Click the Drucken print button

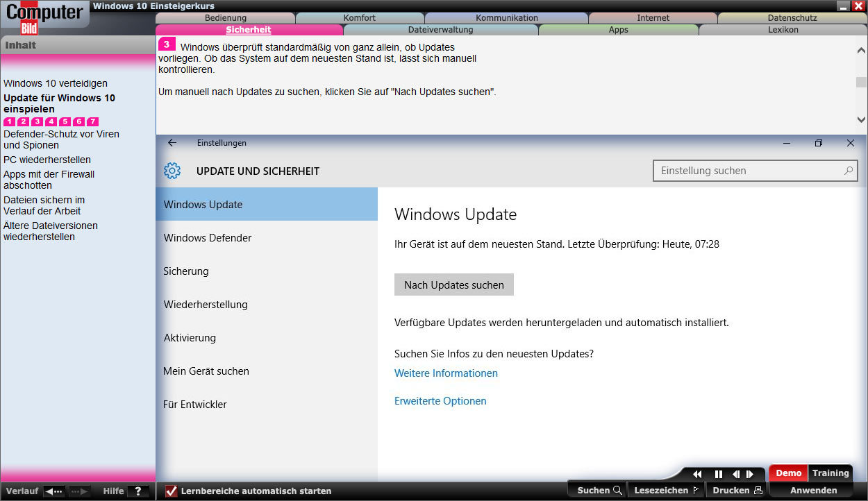737,491
